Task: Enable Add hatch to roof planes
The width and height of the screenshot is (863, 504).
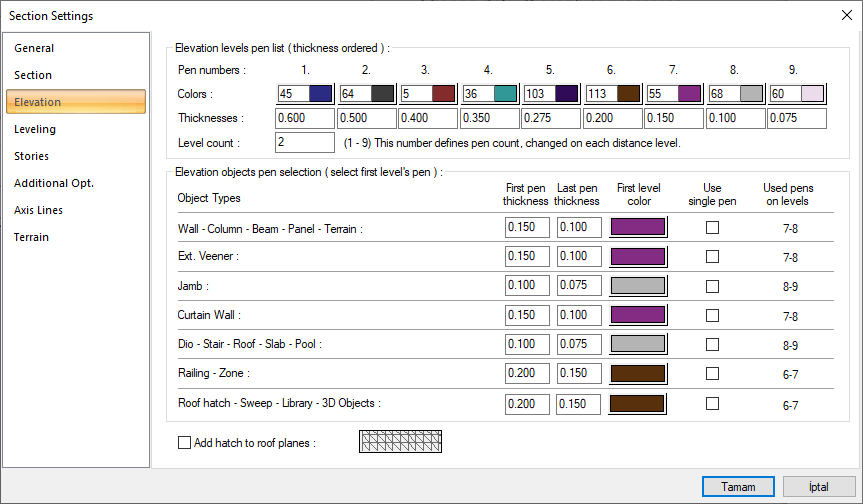Action: click(x=184, y=442)
